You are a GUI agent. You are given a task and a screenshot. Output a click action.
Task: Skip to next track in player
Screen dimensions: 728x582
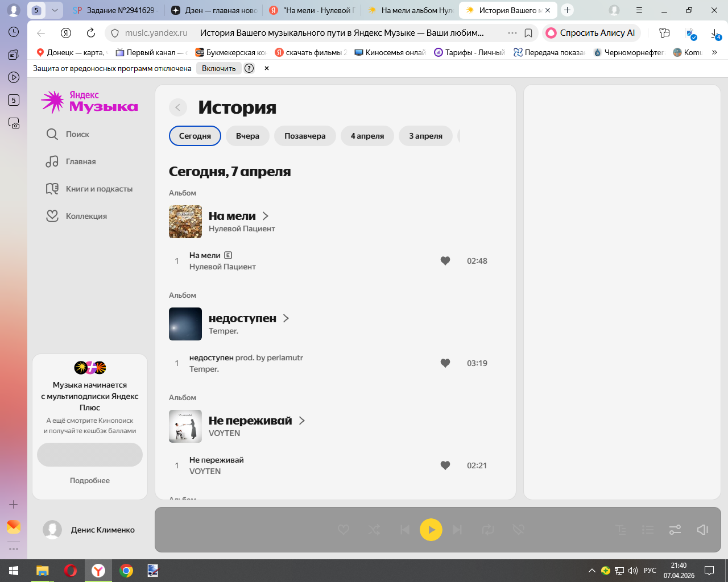(457, 530)
